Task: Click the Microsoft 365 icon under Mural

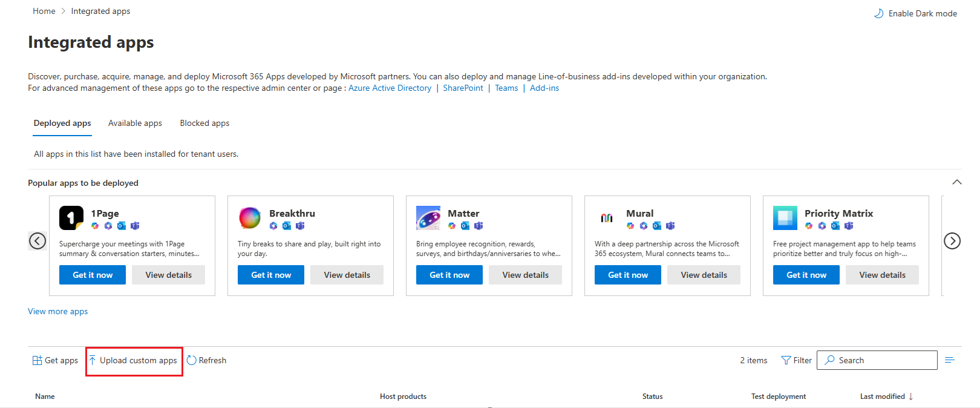Action: coord(644,226)
